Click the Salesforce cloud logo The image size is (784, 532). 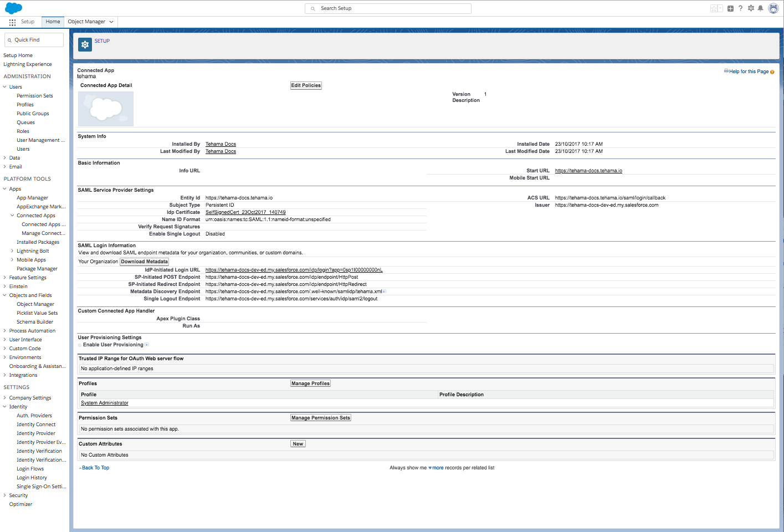point(13,8)
